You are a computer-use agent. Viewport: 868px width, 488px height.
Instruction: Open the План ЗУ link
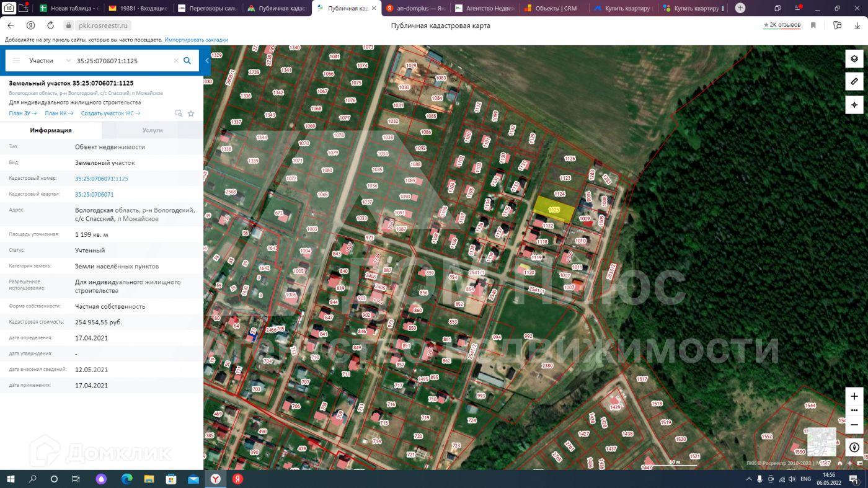tap(23, 113)
